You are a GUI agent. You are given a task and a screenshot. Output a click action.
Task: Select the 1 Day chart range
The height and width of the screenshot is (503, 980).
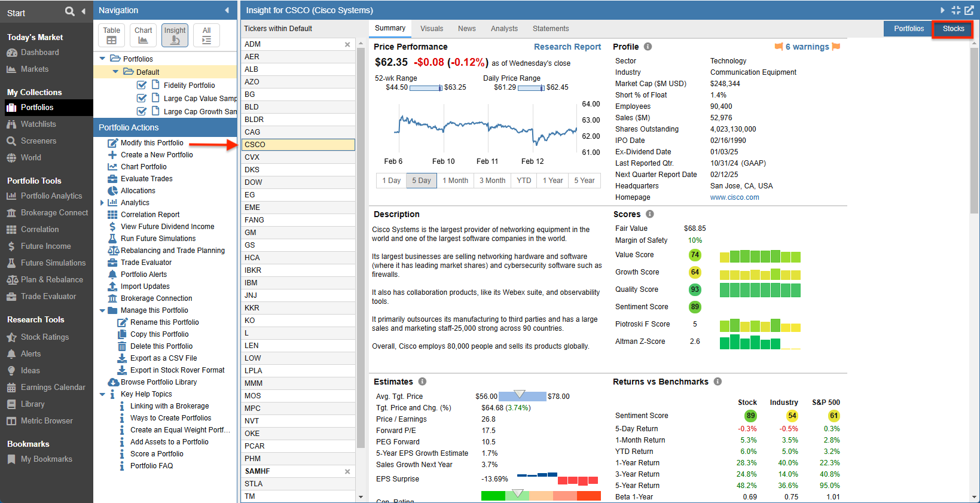point(391,181)
